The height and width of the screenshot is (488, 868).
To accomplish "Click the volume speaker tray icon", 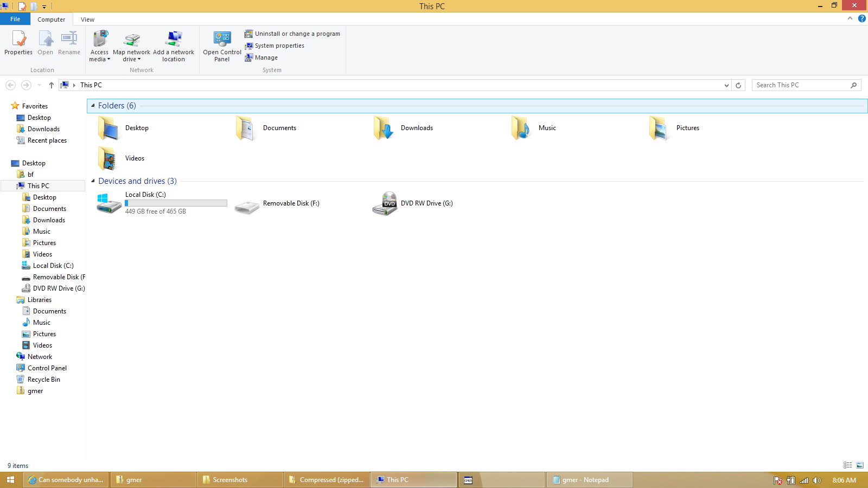I will point(817,480).
